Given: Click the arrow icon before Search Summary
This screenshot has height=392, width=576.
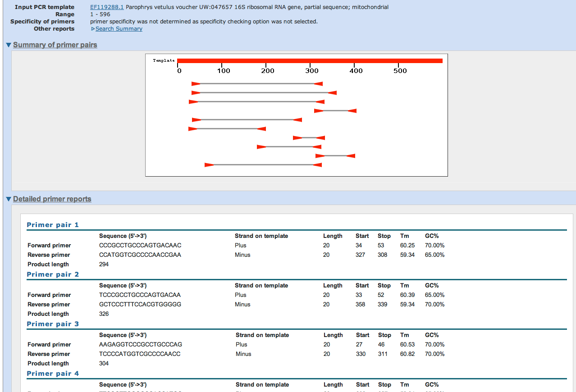Looking at the screenshot, I should click(93, 28).
